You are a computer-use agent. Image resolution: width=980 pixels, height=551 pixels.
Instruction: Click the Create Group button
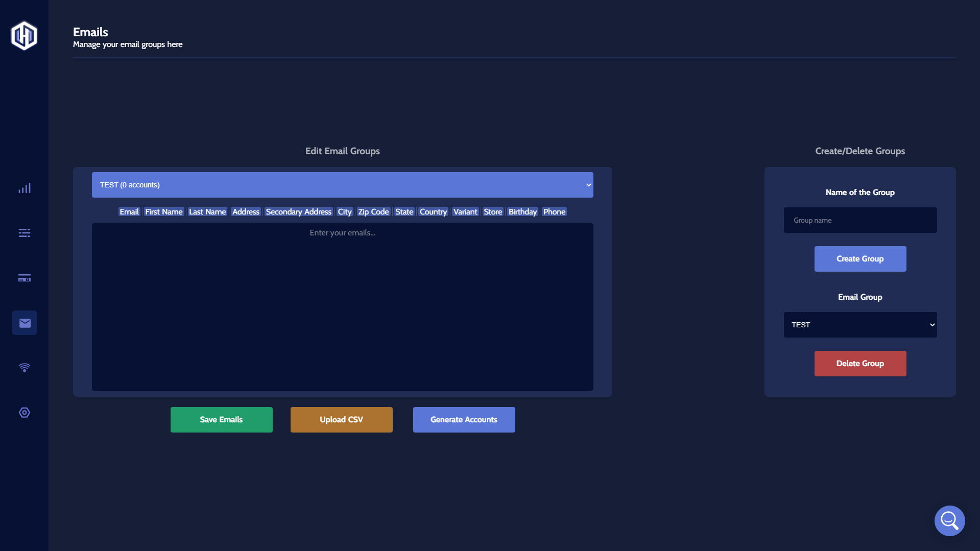pos(860,259)
